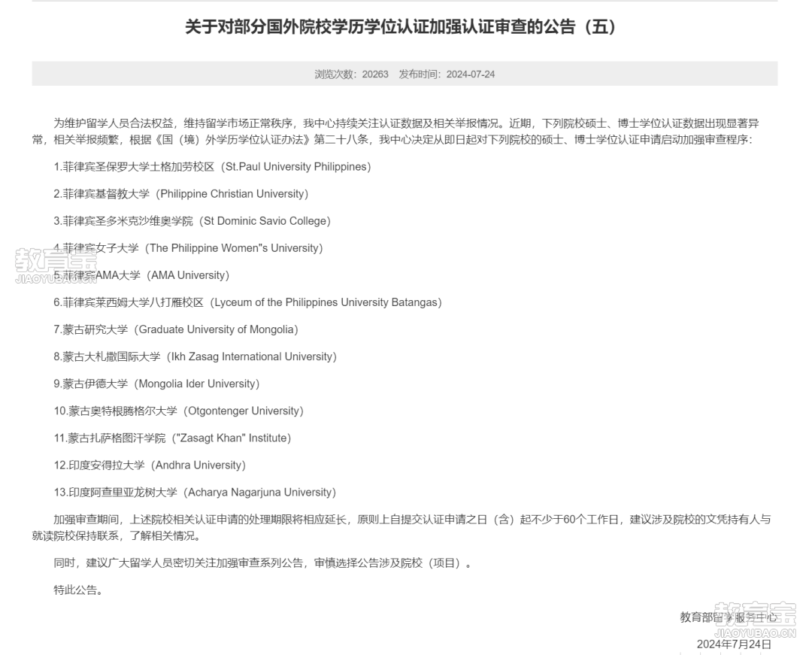Click item 6 Lyceum of the Philippines Batangas

(247, 302)
